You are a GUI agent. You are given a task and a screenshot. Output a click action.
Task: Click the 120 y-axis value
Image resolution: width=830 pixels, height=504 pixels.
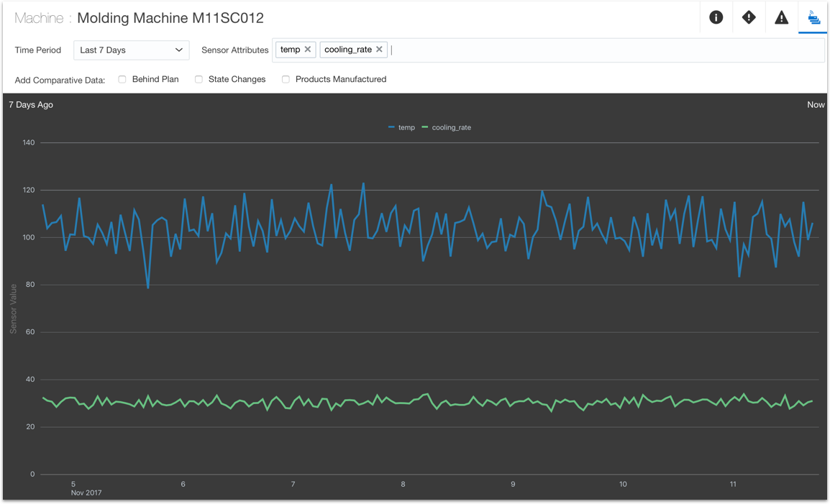[29, 190]
